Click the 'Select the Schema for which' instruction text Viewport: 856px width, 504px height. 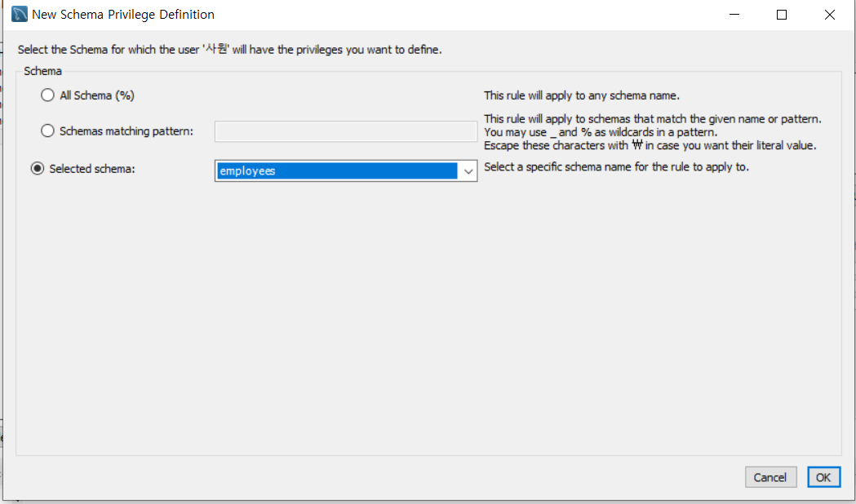tap(230, 50)
